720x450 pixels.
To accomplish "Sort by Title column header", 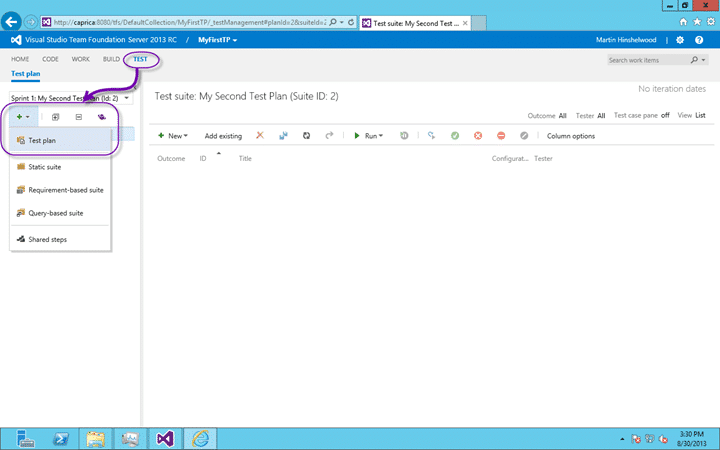I will pos(245,158).
